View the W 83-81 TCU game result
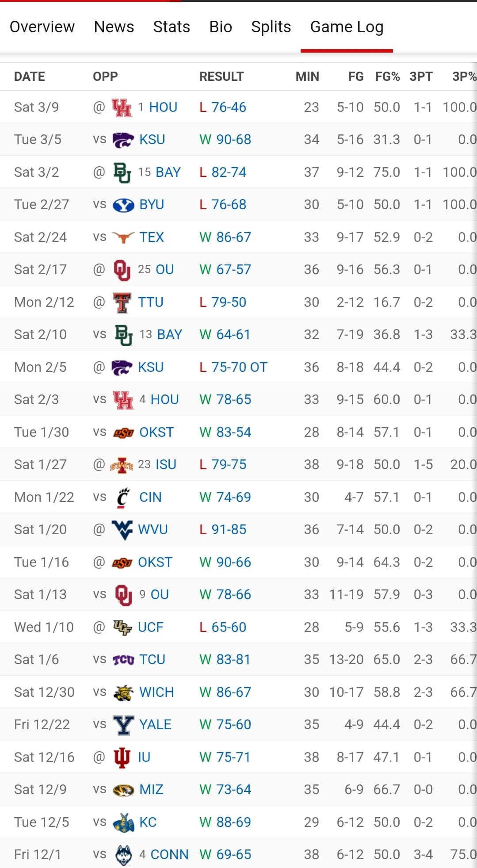The height and width of the screenshot is (868, 477). 225,660
